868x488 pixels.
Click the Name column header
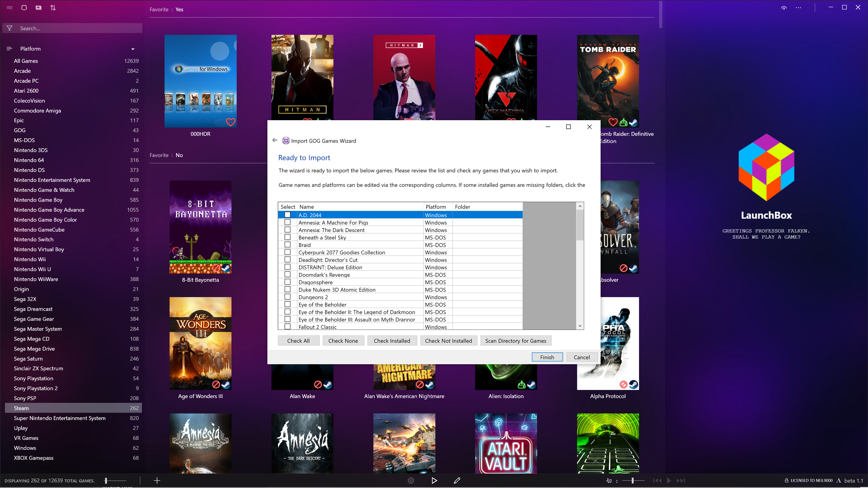tap(360, 207)
